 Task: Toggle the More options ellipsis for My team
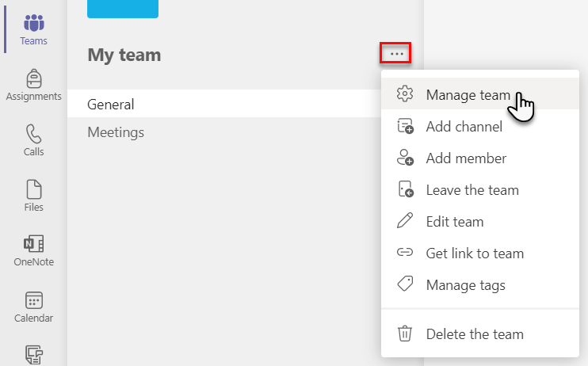point(395,53)
